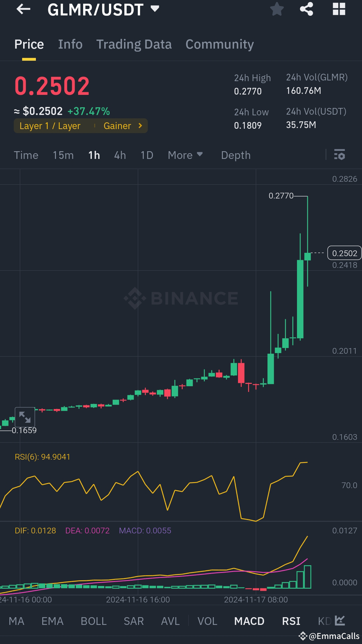Disable the RSI indicator
The height and width of the screenshot is (644, 362).
291,621
